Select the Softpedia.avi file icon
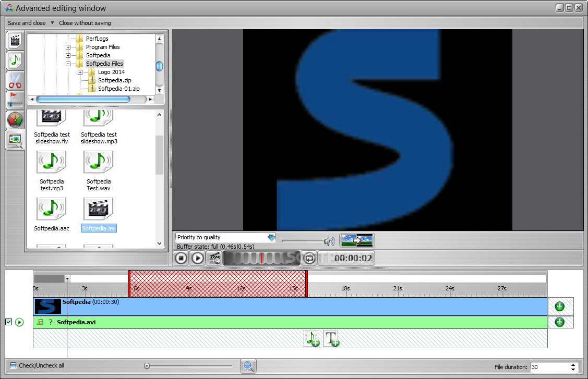This screenshot has height=379, width=588. [98, 209]
